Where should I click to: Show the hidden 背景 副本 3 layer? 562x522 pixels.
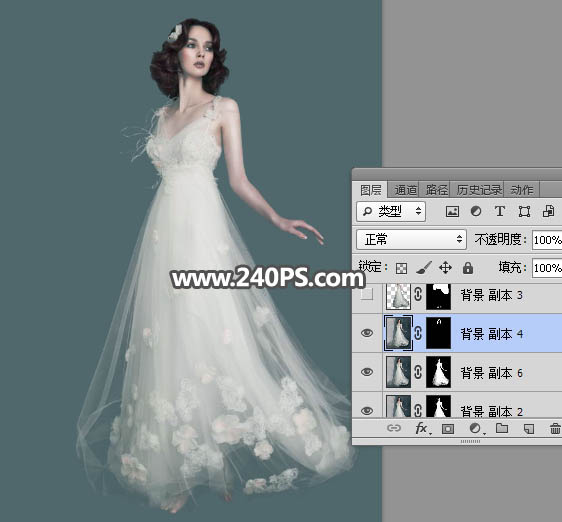[x=367, y=295]
